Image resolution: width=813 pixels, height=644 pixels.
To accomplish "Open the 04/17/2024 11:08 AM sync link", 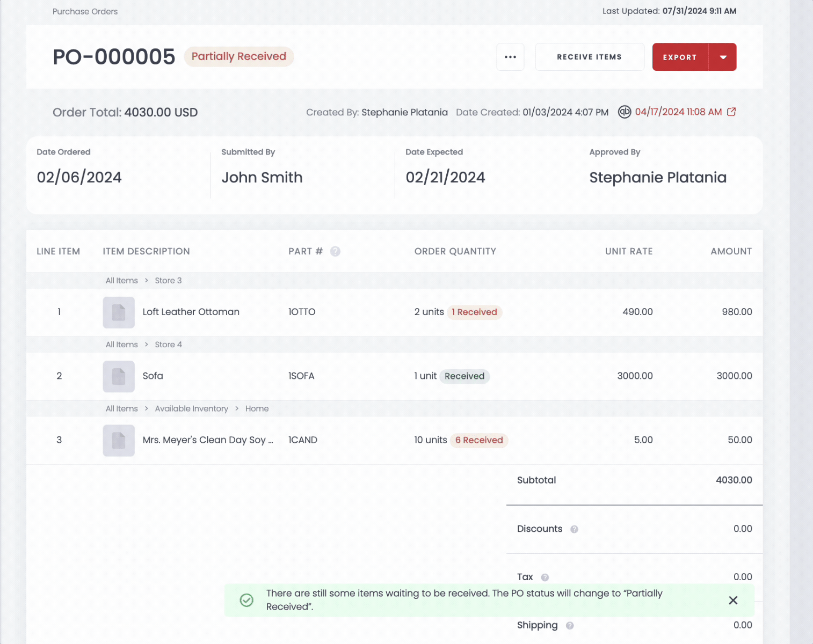I will [x=678, y=112].
